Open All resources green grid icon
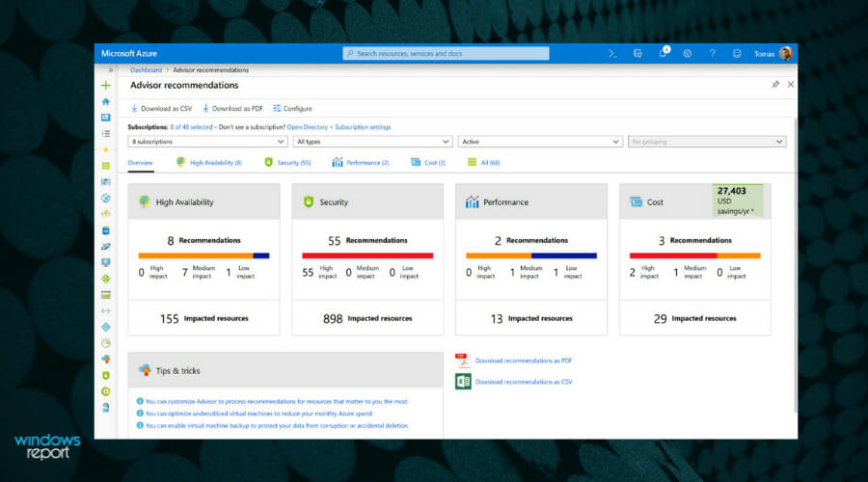Viewport: 868px width, 482px height. 106,166
